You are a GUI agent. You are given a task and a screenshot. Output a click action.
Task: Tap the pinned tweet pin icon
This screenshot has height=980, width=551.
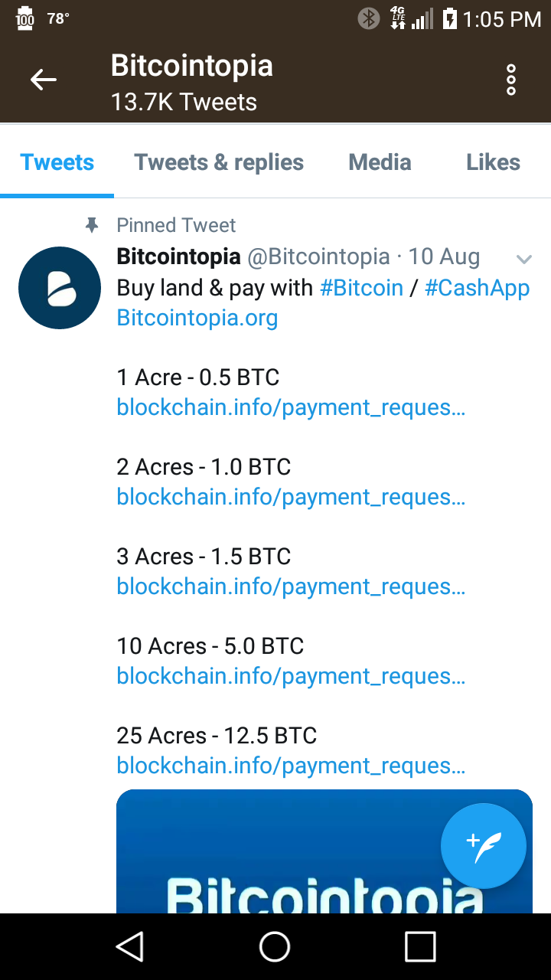[x=92, y=225]
